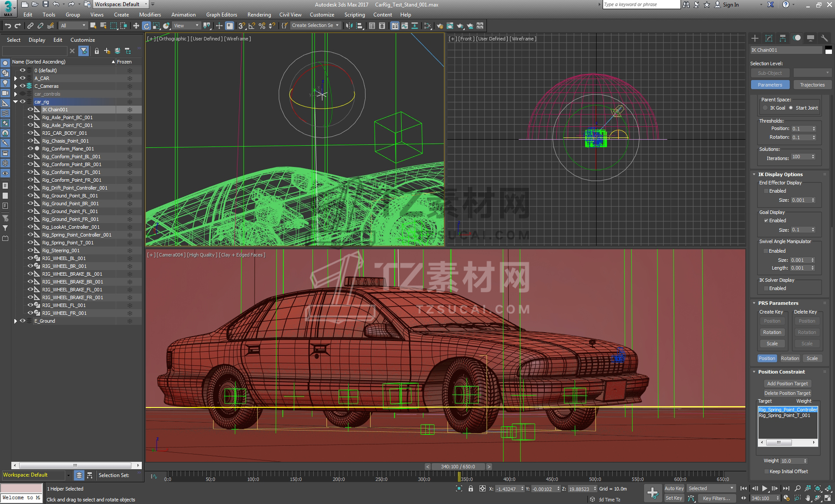This screenshot has width=835, height=504.
Task: Open the Hierarchy tab in the command panel
Action: [782, 38]
